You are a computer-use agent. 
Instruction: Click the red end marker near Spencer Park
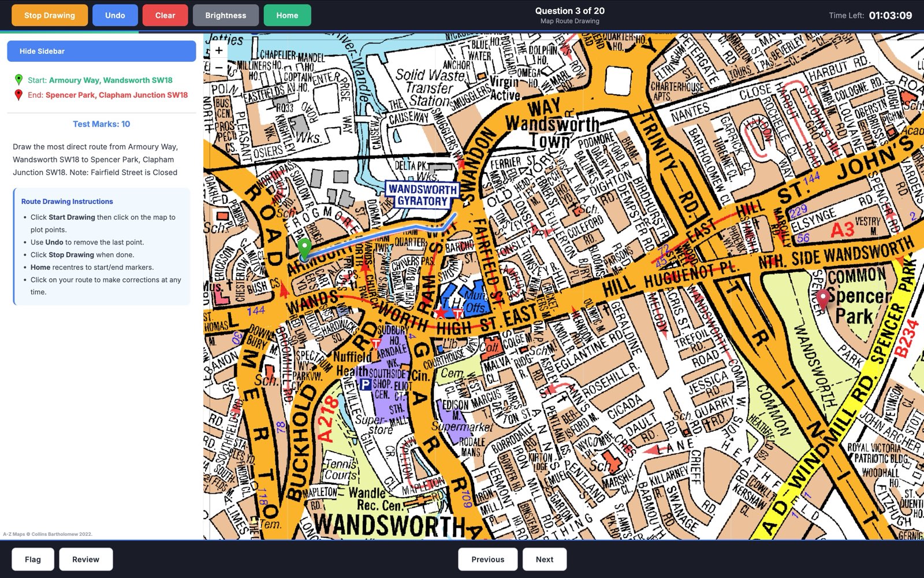(x=823, y=299)
